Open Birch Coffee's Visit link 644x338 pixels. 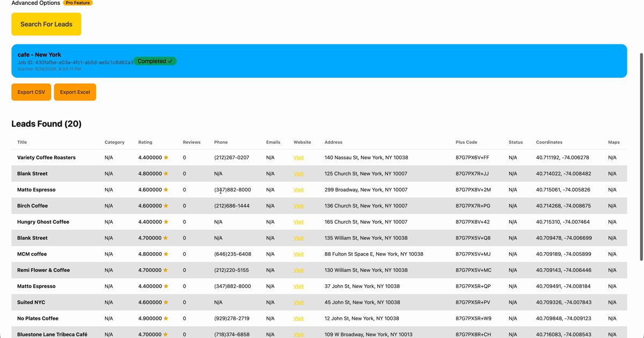298,206
